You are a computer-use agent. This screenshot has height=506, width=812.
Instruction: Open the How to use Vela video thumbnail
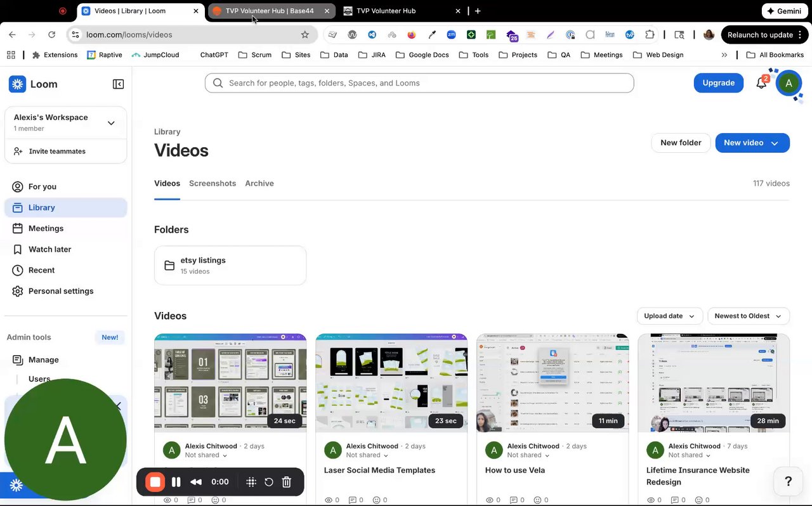point(553,383)
